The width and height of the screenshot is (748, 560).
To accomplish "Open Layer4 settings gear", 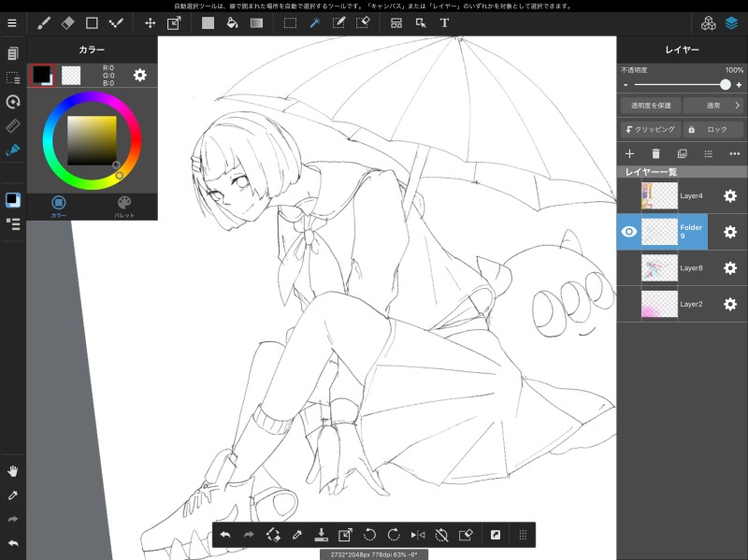I will pos(730,195).
